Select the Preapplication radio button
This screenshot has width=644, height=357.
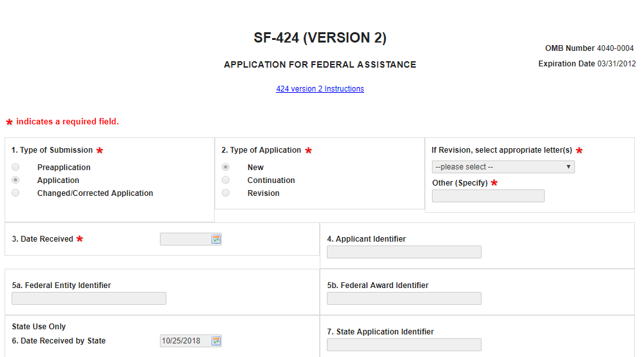click(15, 168)
